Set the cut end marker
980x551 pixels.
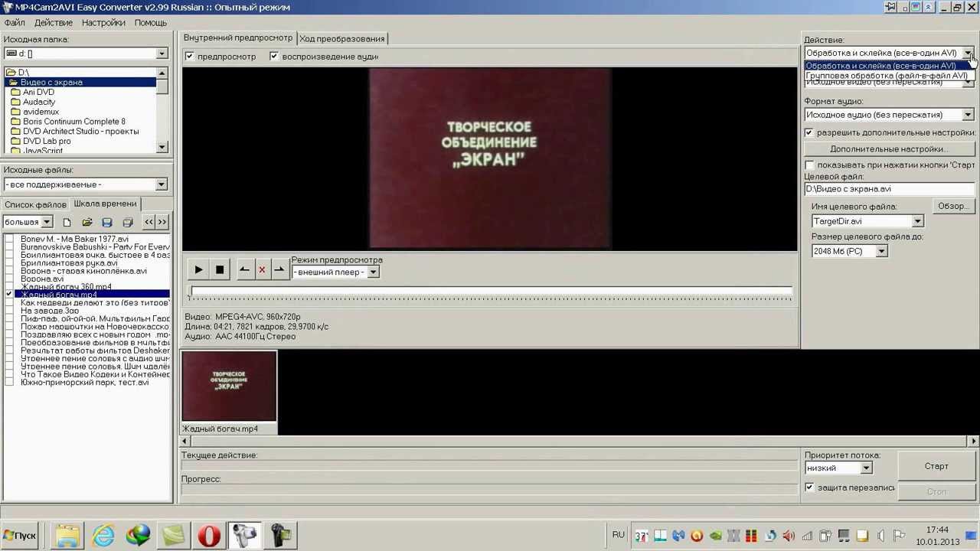tap(279, 269)
